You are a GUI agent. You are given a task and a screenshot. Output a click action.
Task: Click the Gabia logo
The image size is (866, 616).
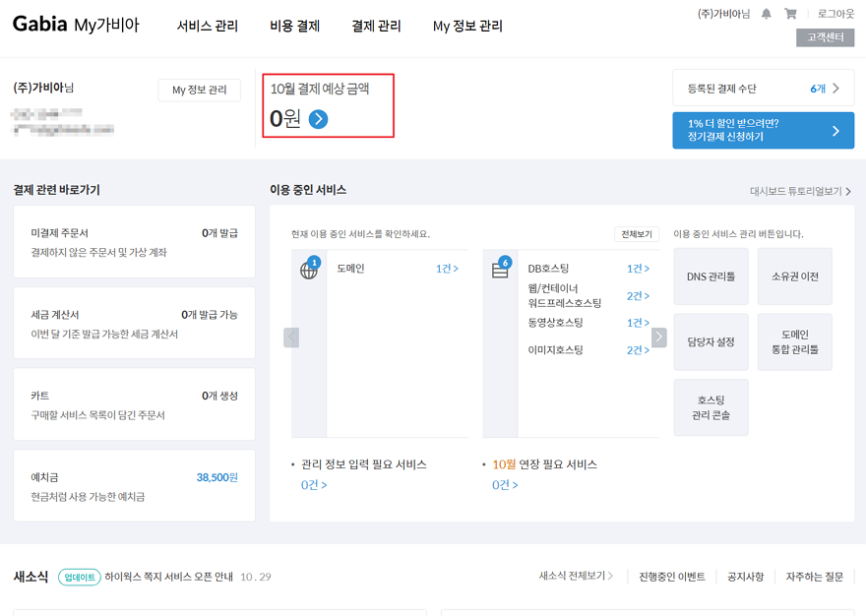39,24
